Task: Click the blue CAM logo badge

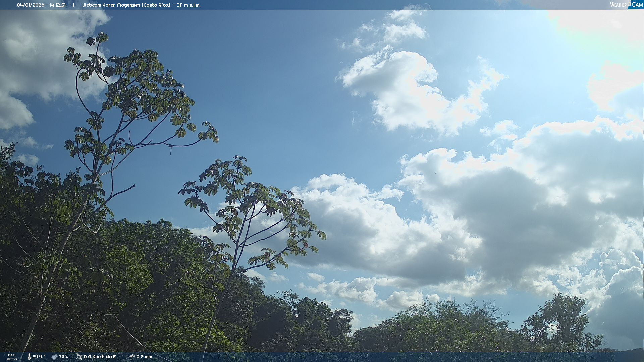Action: click(x=637, y=4)
